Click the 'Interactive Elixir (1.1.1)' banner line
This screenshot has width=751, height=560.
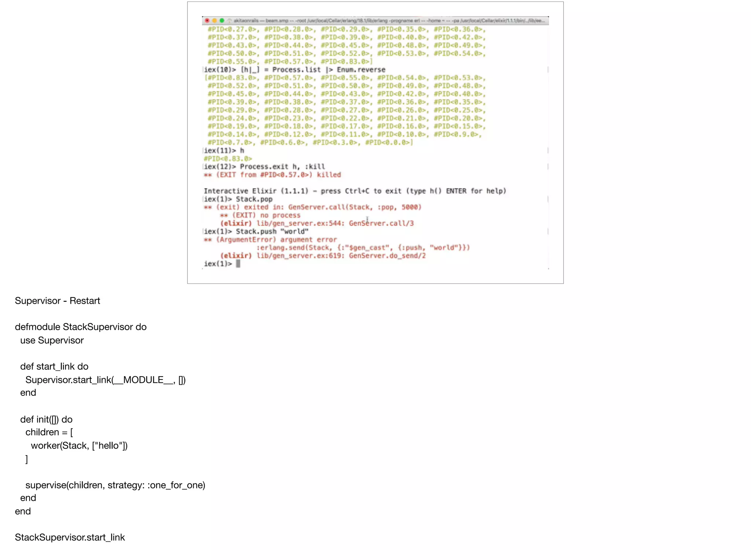coord(355,191)
